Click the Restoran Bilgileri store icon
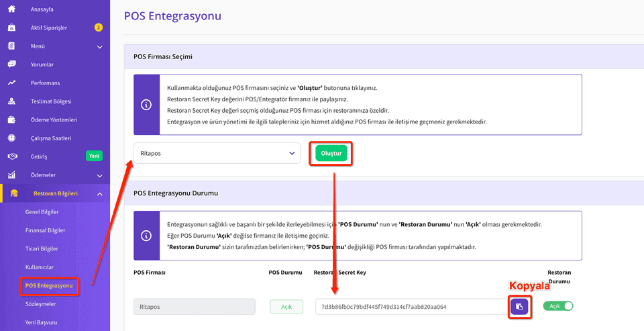 coord(14,193)
